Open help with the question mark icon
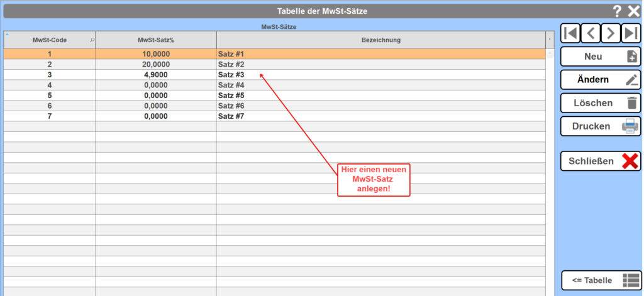The width and height of the screenshot is (644, 296). pos(617,10)
